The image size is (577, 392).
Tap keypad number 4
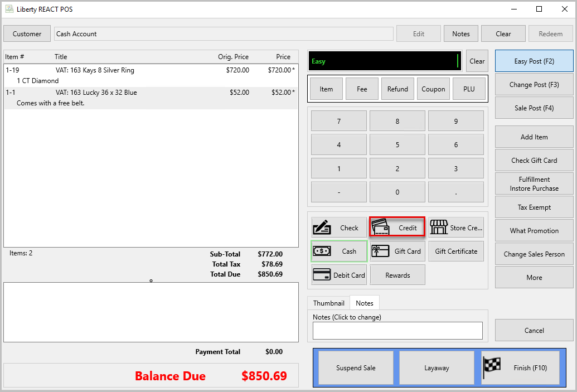coord(339,144)
